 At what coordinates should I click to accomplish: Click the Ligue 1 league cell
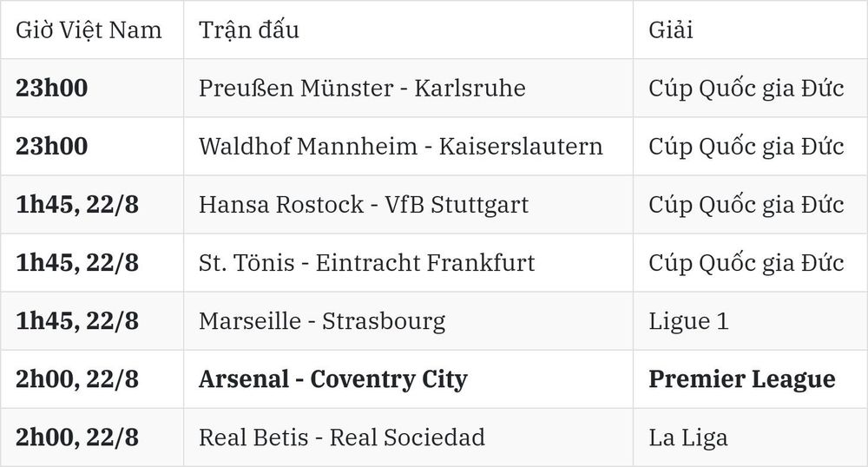pos(688,321)
